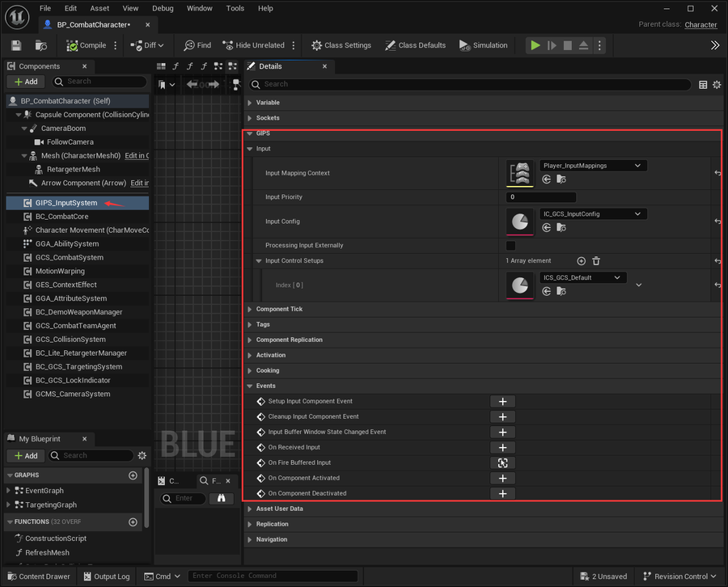Screen dimensions: 728x587
Task: Open Class Settings gear
Action: (x=341, y=45)
